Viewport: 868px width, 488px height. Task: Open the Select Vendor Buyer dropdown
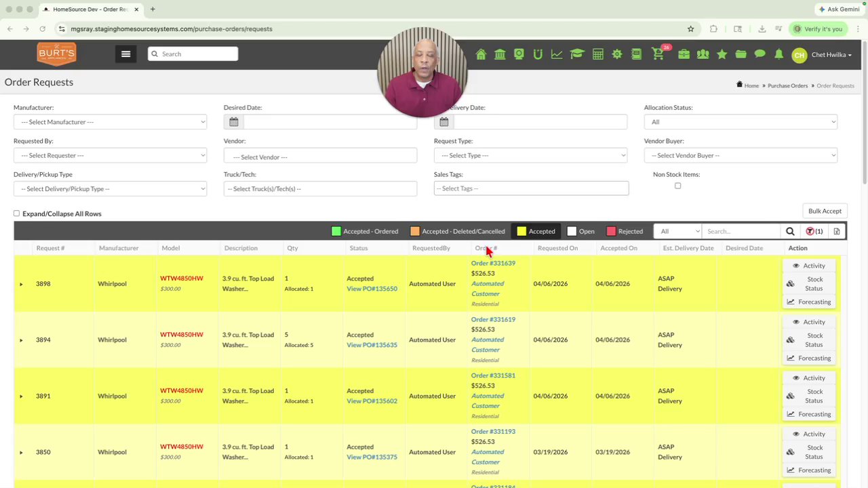click(741, 155)
